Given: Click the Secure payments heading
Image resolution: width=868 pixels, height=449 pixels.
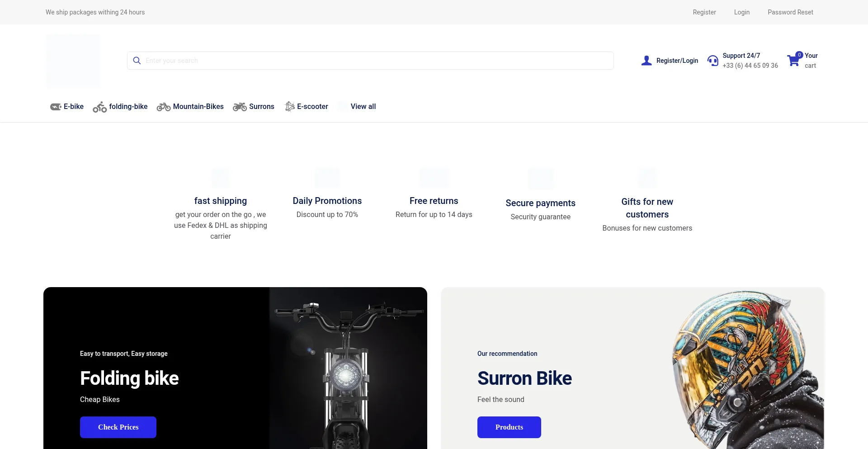Looking at the screenshot, I should coord(541,203).
